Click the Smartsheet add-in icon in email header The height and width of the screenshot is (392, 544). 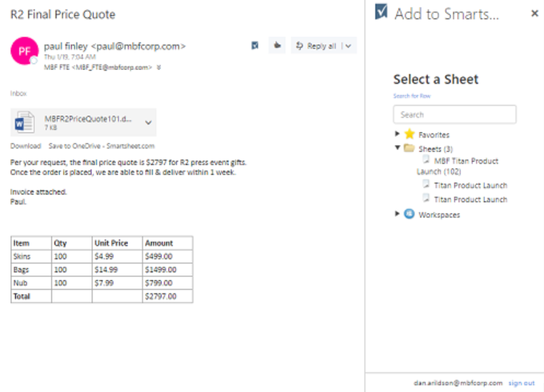(x=255, y=45)
